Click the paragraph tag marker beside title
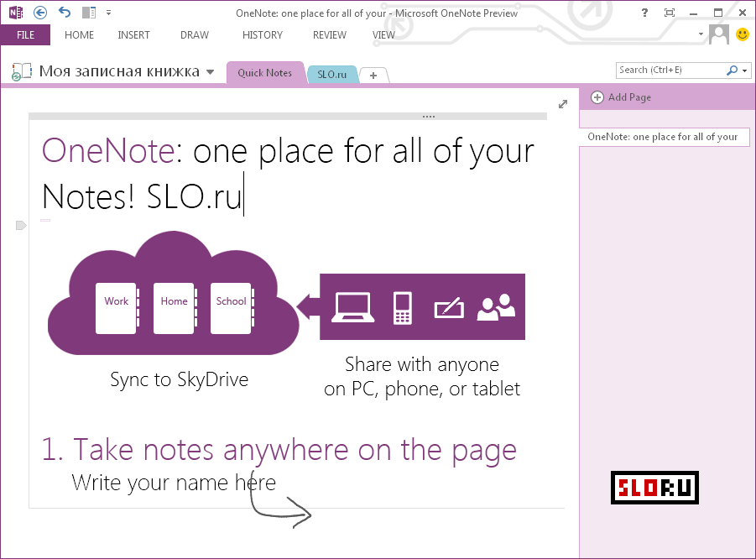Viewport: 756px width, 559px height. pos(21,225)
